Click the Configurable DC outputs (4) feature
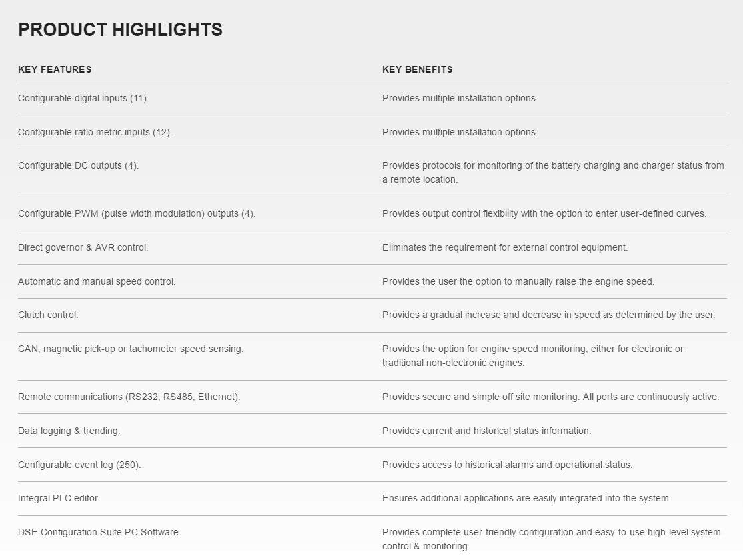 (x=78, y=166)
